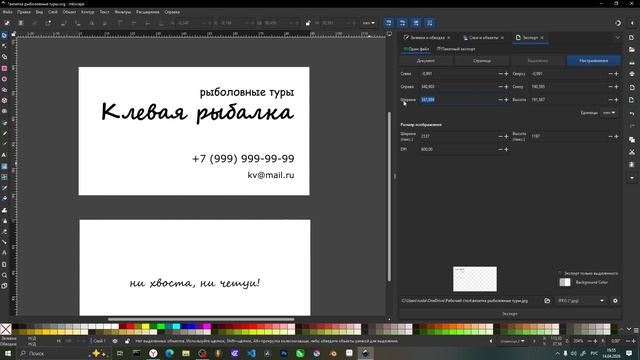Open export format settings gear
Viewport: 640px width, 360px height.
pos(615,301)
